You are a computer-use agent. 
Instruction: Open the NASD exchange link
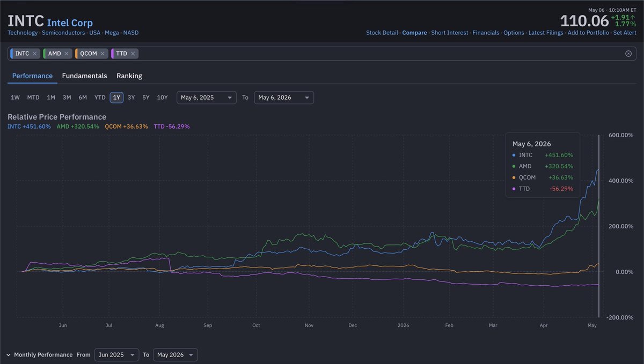130,33
